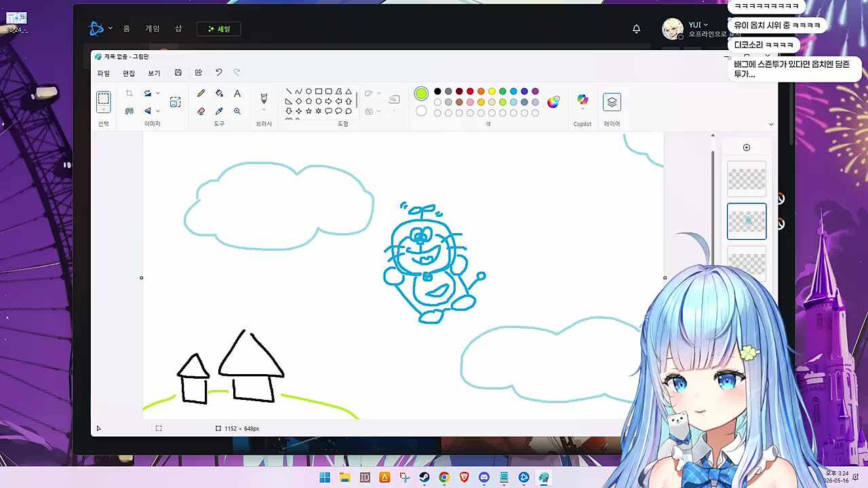This screenshot has height=488, width=868.
Task: Expand the Flip options dropdown
Action: click(158, 111)
